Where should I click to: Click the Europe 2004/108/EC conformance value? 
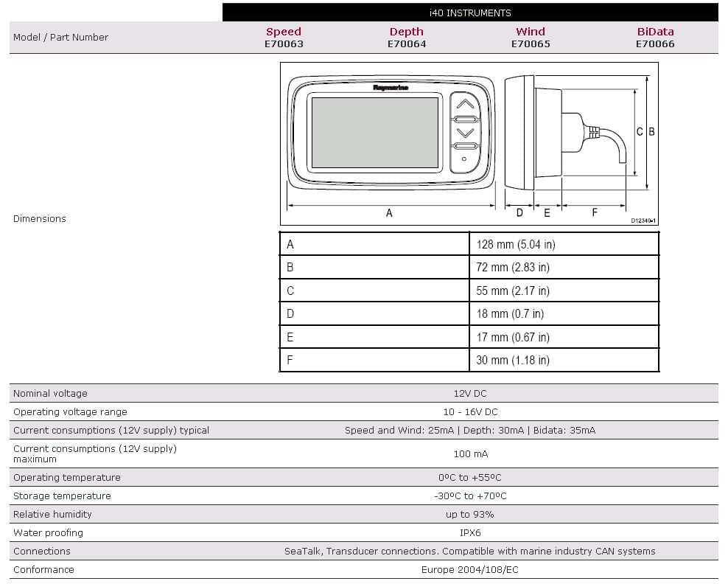click(x=470, y=569)
